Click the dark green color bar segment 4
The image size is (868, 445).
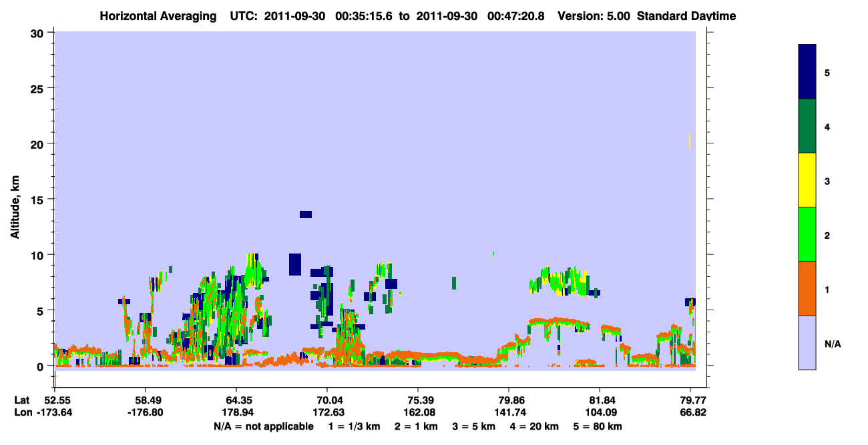807,126
